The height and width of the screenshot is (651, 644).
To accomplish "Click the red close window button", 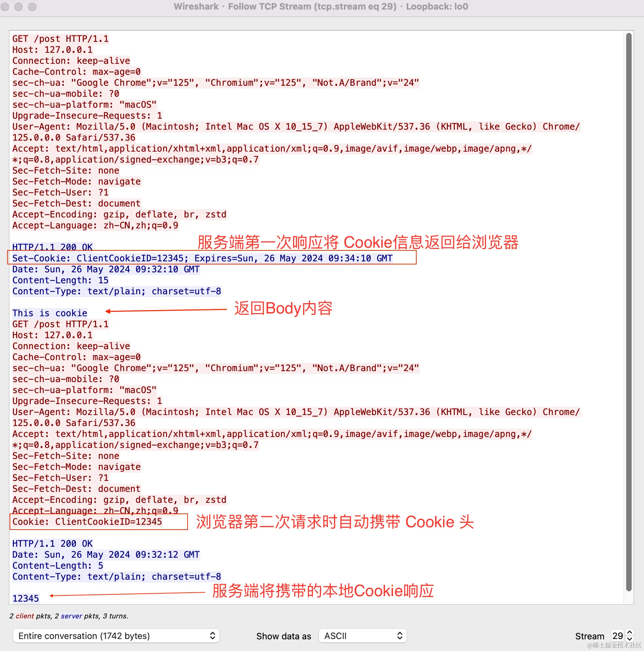I will (x=5, y=7).
